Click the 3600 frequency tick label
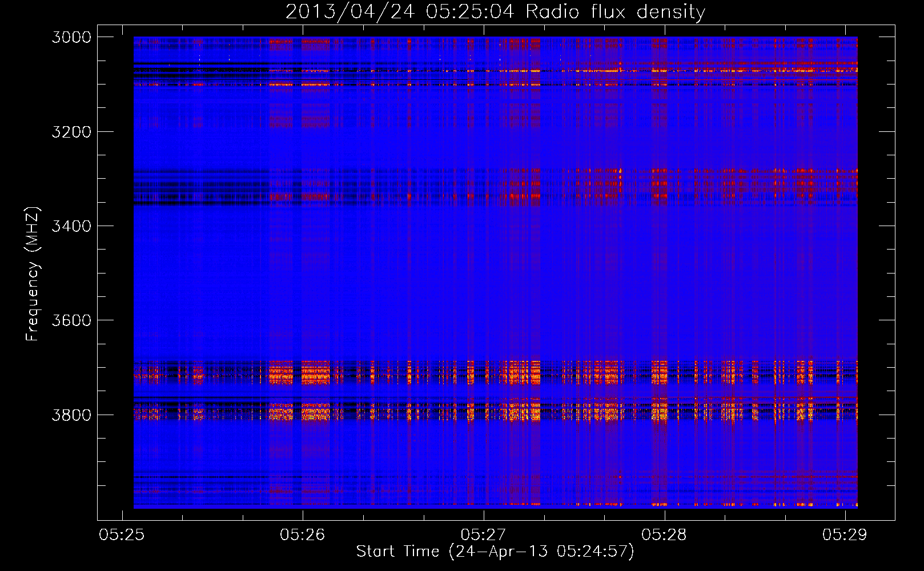 coord(71,320)
